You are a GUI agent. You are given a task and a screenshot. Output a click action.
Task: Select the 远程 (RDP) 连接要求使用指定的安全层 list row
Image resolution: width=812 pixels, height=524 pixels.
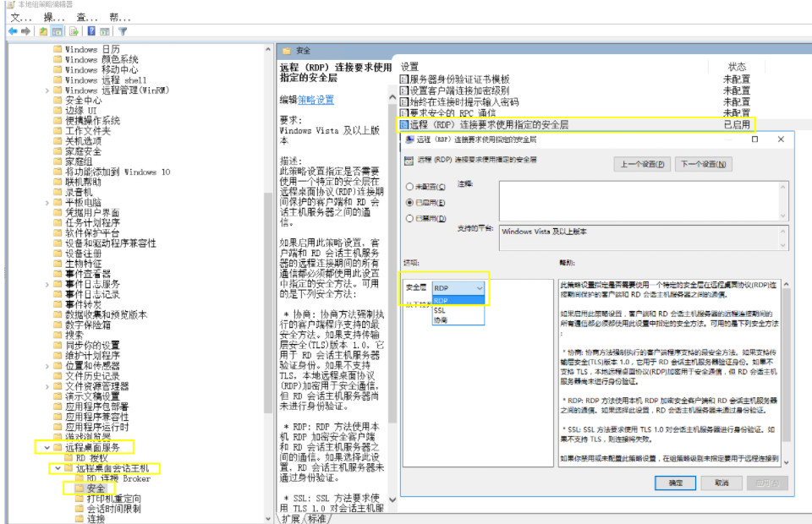(x=576, y=124)
